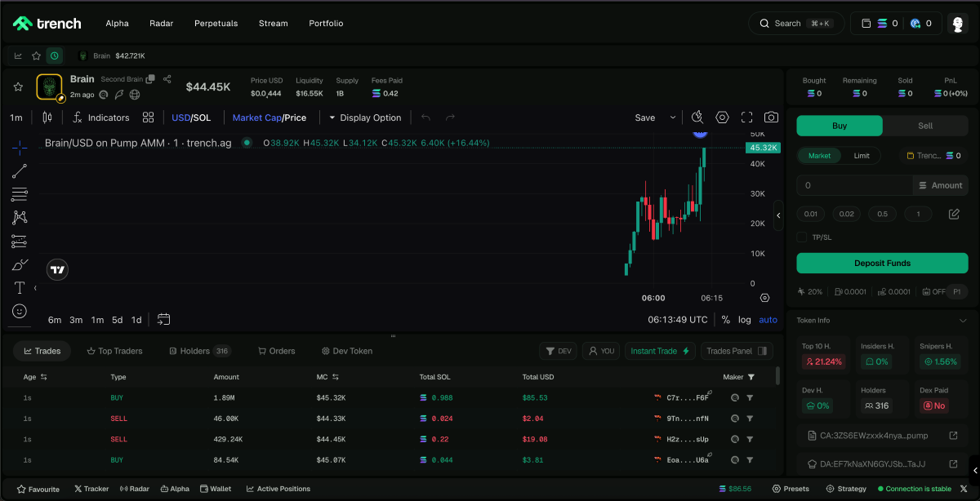Collapse the Token Info section

pyautogui.click(x=963, y=321)
